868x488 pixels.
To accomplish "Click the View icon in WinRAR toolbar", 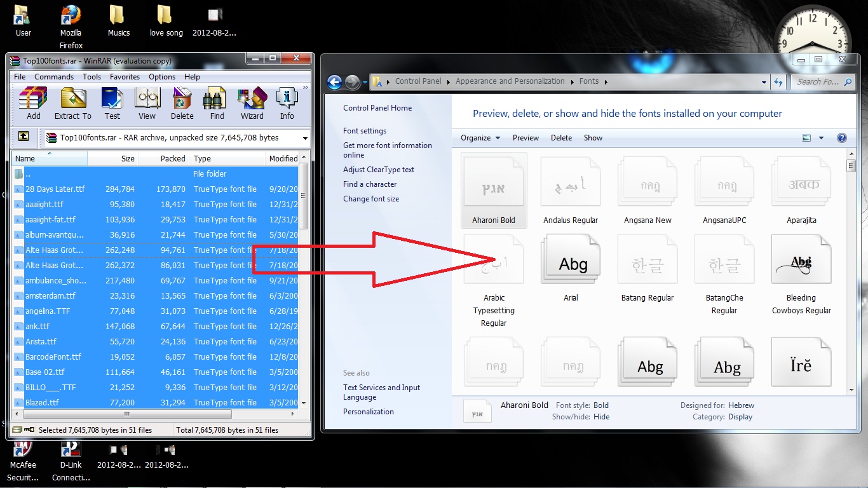I will coord(147,104).
